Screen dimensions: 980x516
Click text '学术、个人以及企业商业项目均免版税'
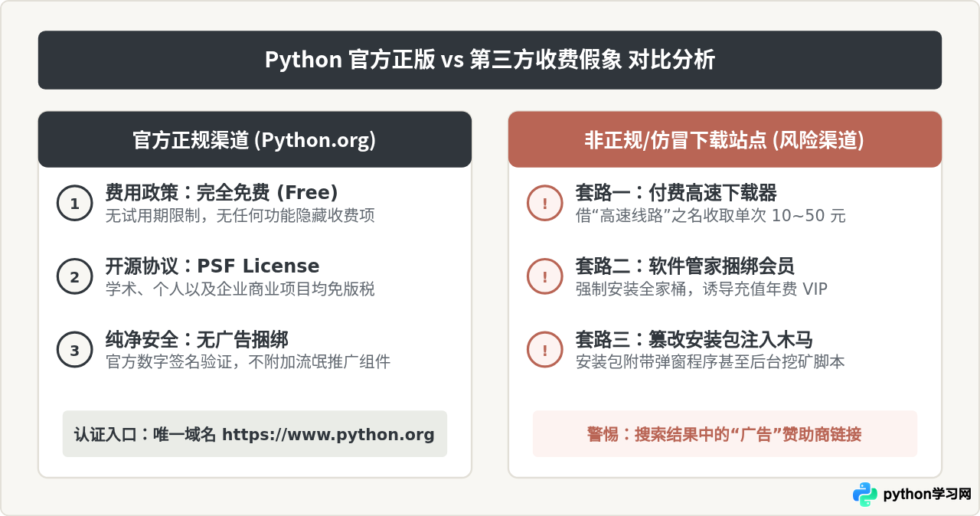click(x=240, y=289)
